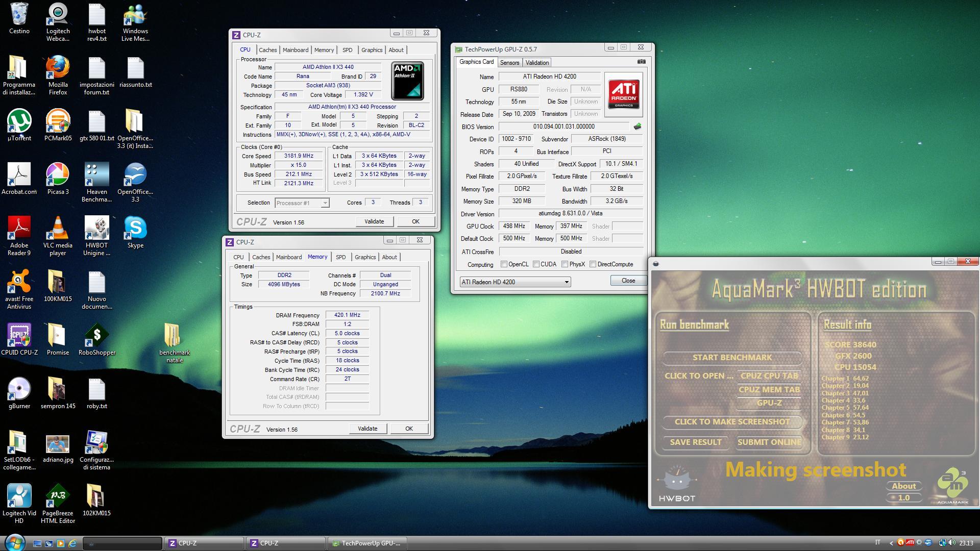This screenshot has height=551, width=980.
Task: Switch to Mainboard tab in upper CPU-Z
Action: [296, 50]
